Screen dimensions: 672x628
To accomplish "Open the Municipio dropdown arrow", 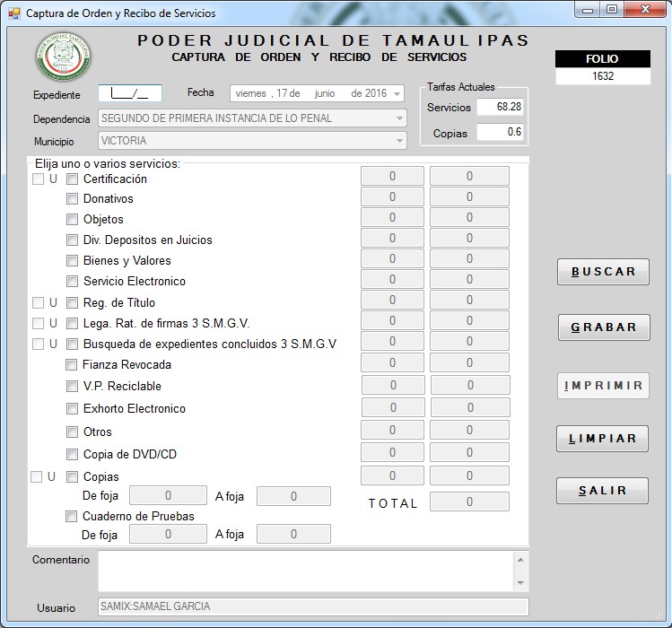I will click(399, 141).
